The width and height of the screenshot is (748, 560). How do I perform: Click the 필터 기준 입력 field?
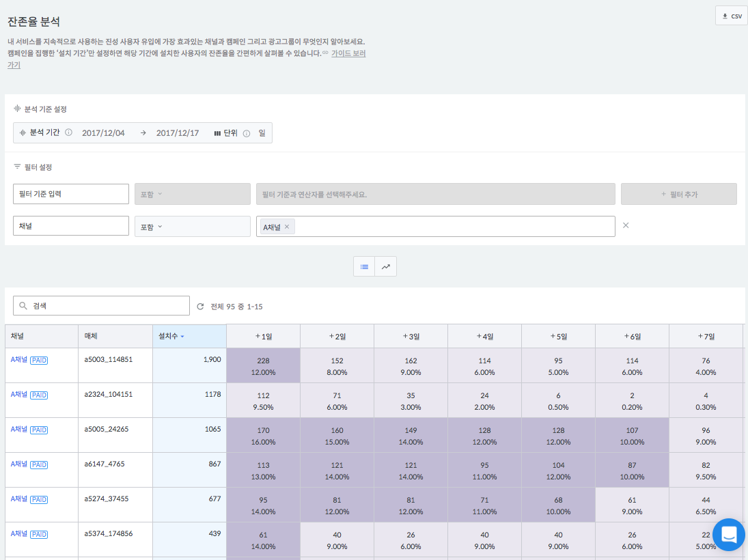71,194
